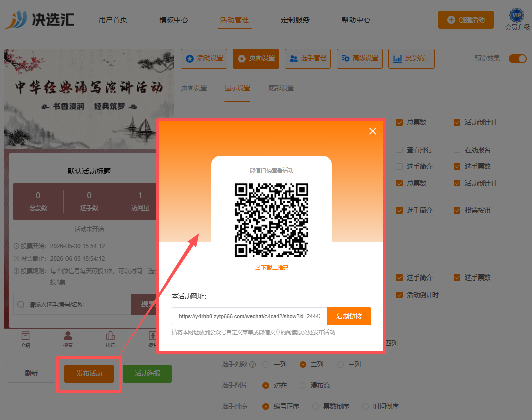Screen dimensions: 532x420
Task: Select 瀑布流 for 选手图片
Action: tap(303, 385)
